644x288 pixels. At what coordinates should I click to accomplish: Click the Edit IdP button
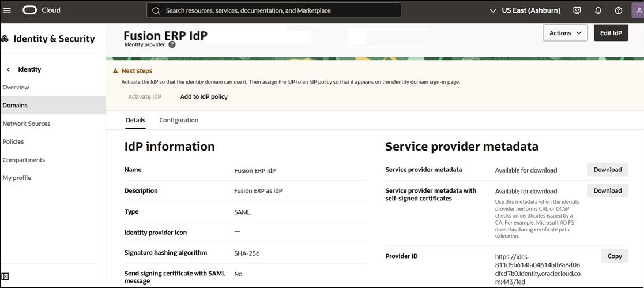611,33
